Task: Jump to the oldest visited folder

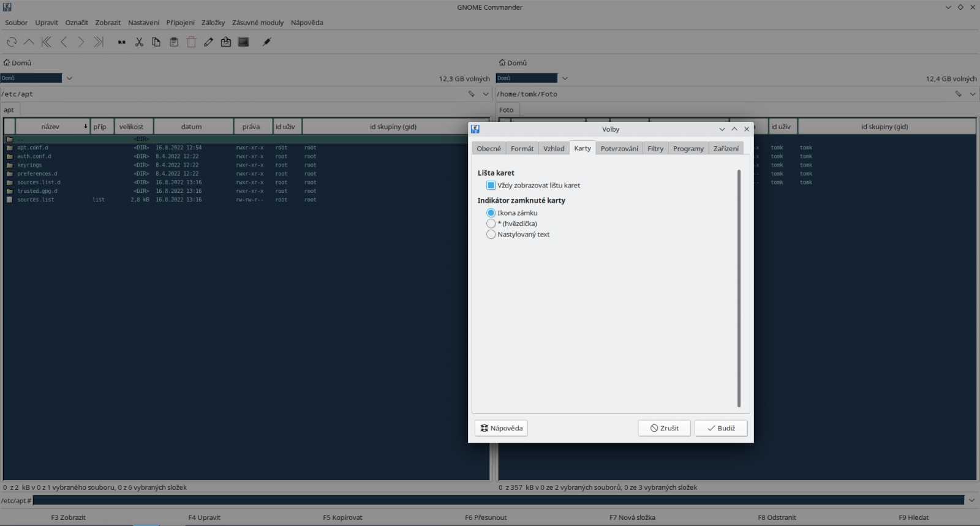Action: tap(47, 42)
